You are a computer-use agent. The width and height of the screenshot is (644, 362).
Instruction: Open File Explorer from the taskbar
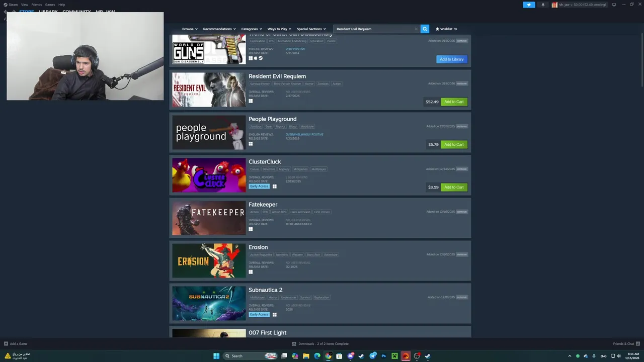[306, 356]
